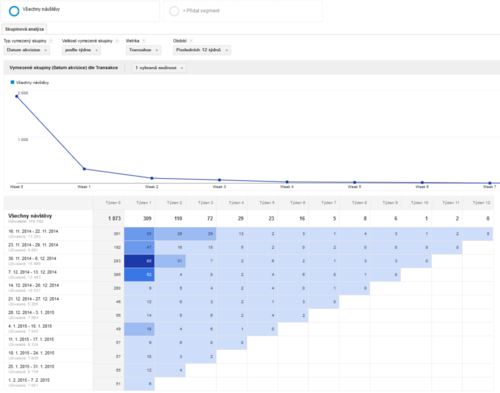The image size is (500, 393).
Task: Open help icon next to Období
Action: (x=191, y=41)
